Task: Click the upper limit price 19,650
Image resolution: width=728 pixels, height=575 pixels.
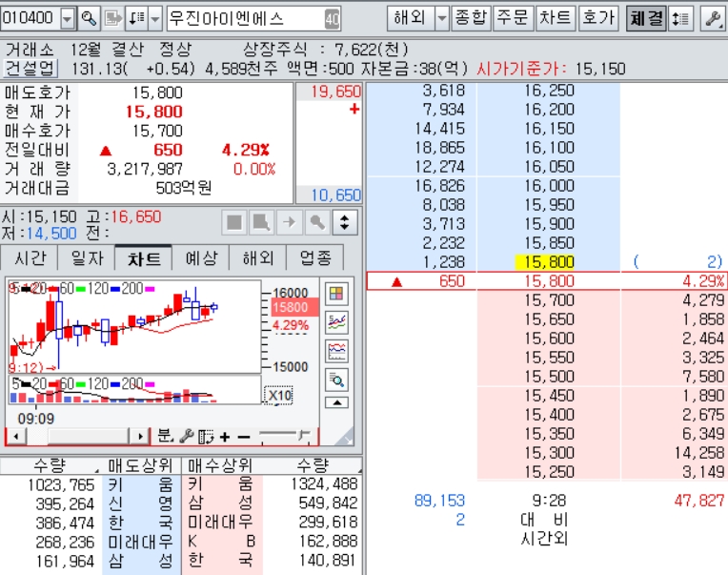Action: 335,92
